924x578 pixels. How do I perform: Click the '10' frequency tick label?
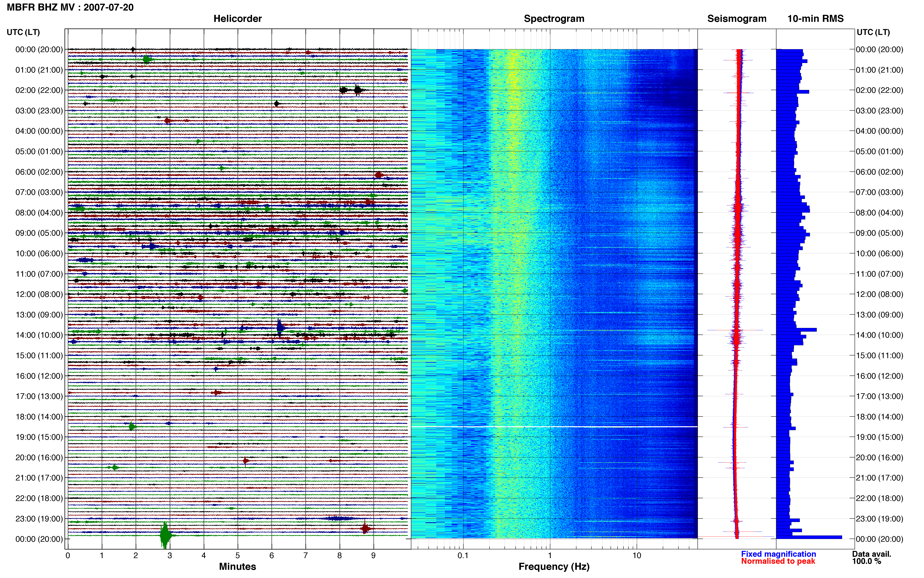point(637,555)
